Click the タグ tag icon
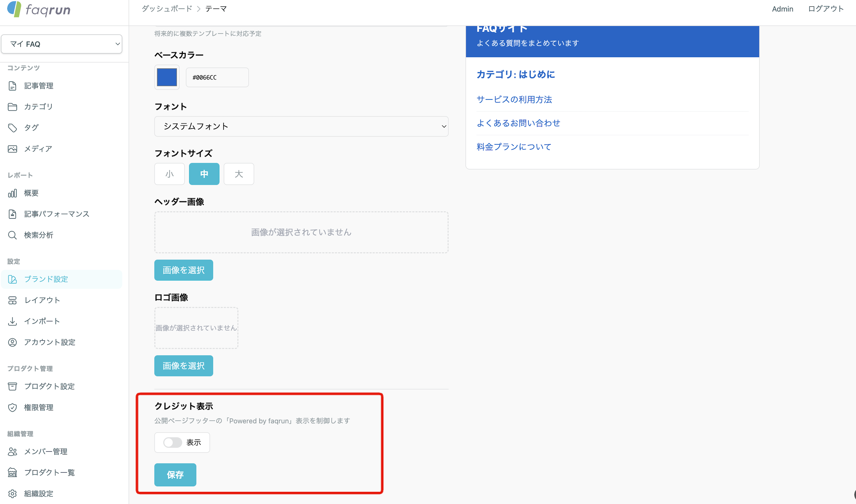Screen dimensions: 856x504 pos(13,128)
